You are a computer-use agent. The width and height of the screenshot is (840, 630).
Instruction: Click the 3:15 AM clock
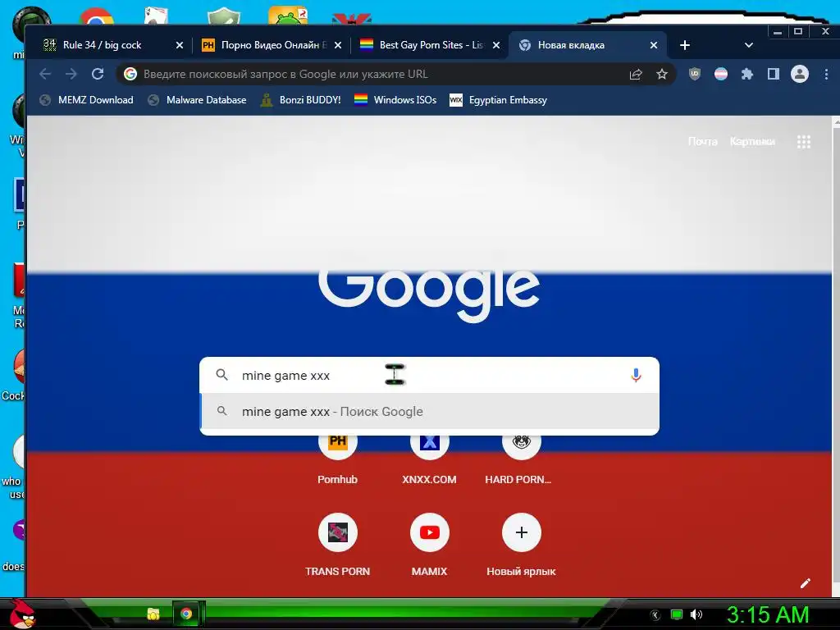[x=767, y=614]
